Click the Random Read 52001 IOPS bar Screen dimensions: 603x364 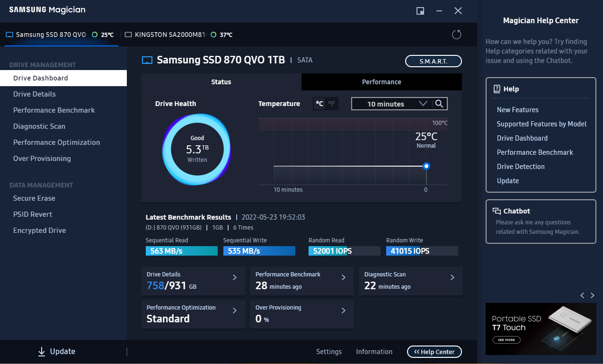coord(345,251)
